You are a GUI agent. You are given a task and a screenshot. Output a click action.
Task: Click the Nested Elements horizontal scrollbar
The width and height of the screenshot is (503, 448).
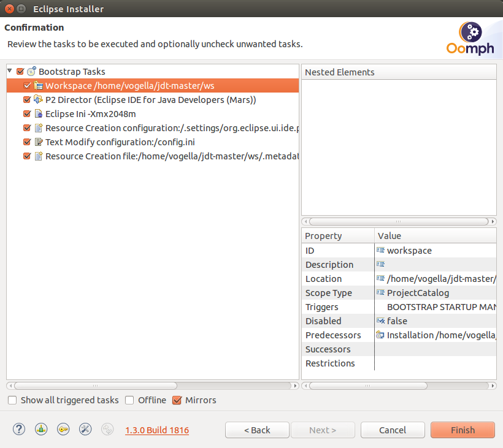coord(399,221)
